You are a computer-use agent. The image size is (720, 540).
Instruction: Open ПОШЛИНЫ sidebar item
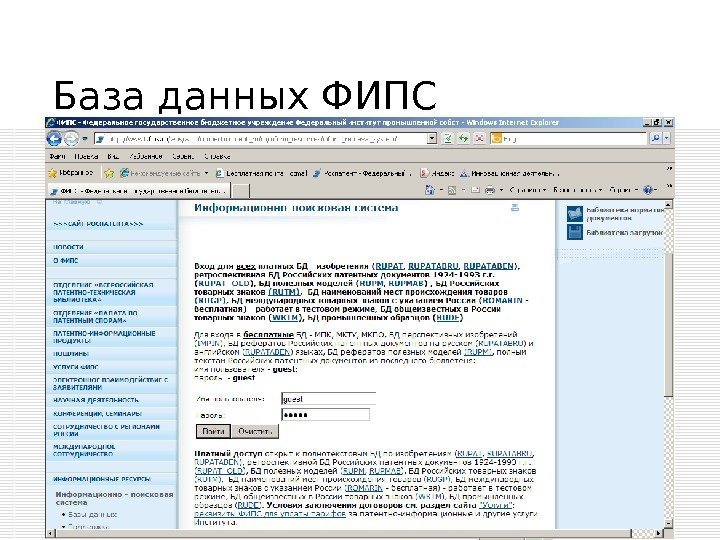coord(71,354)
